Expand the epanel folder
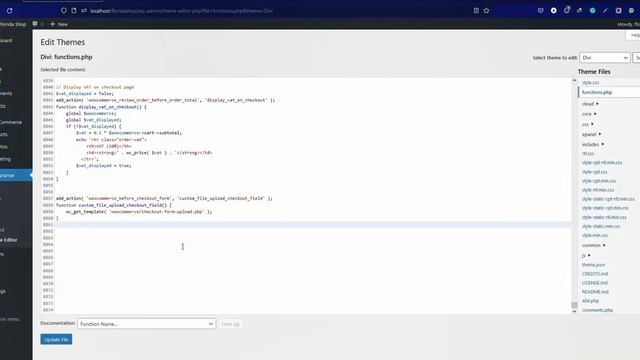 point(591,134)
